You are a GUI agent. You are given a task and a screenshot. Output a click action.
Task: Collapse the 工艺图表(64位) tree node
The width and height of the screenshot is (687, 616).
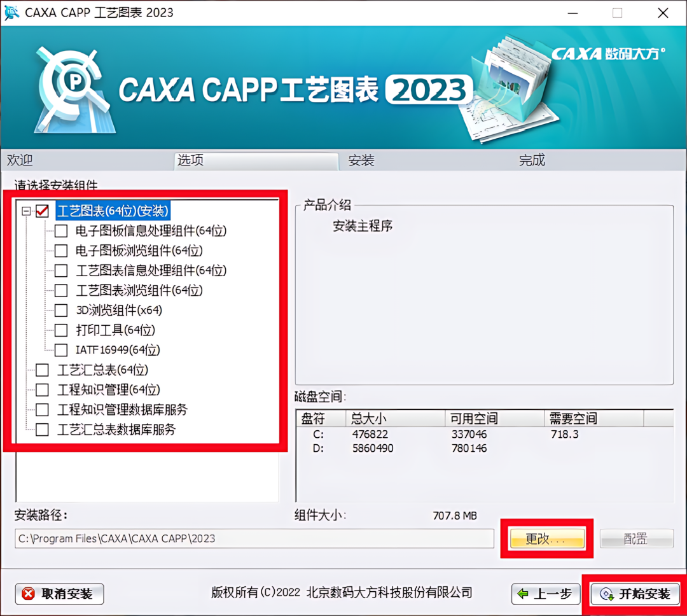click(26, 211)
